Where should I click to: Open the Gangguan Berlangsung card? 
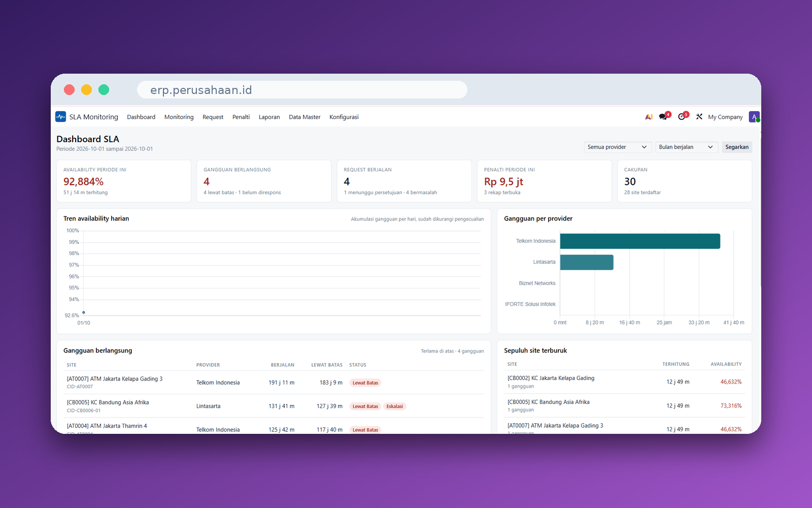264,181
